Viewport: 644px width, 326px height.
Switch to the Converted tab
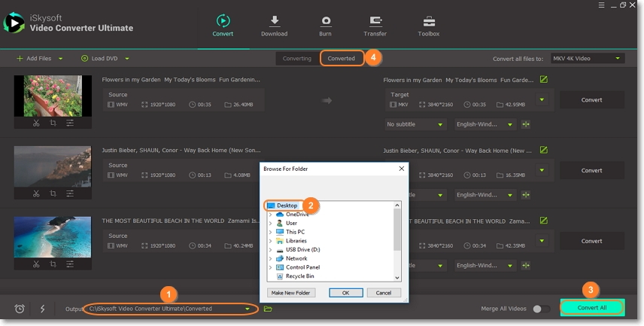pyautogui.click(x=341, y=58)
